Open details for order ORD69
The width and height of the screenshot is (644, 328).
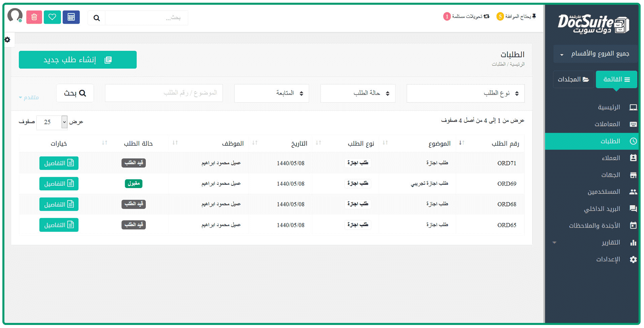59,184
